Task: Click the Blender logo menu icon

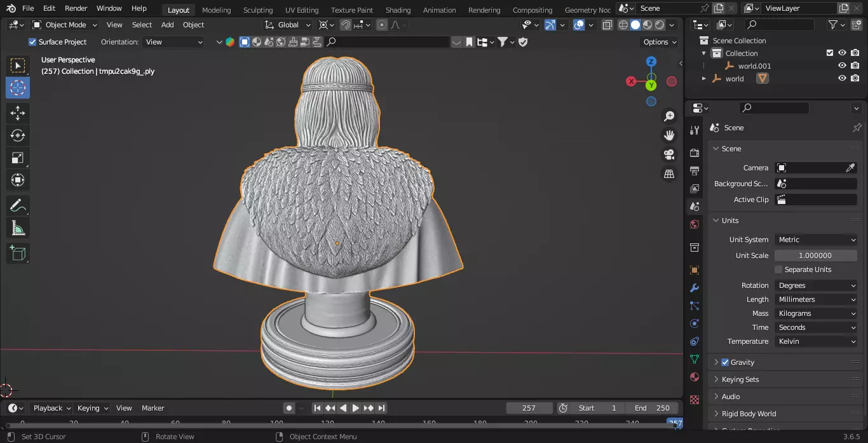Action: point(11,9)
